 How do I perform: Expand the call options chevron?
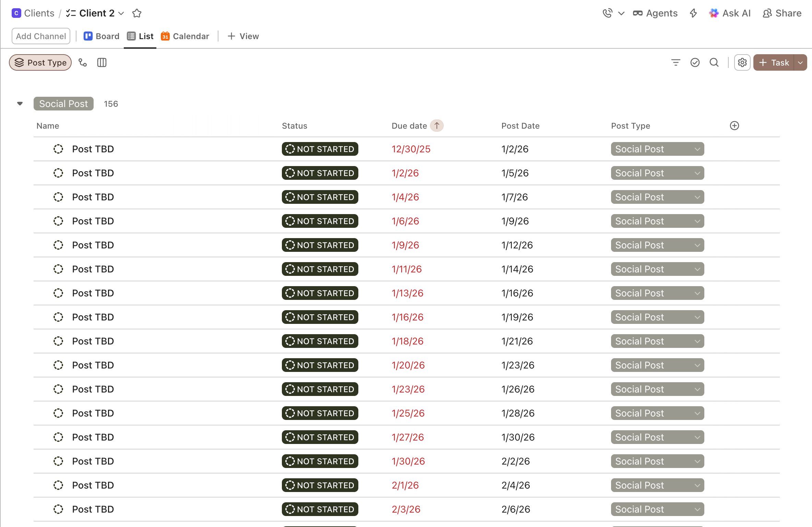tap(621, 13)
